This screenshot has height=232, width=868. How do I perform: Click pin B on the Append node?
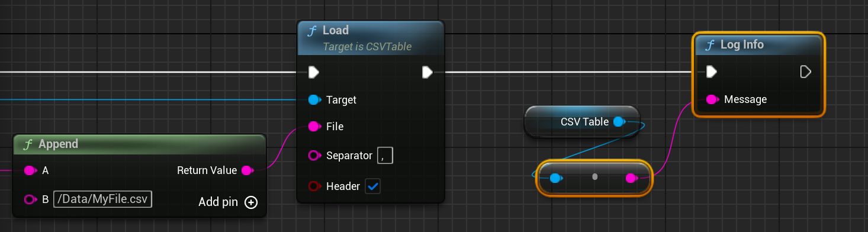30,199
